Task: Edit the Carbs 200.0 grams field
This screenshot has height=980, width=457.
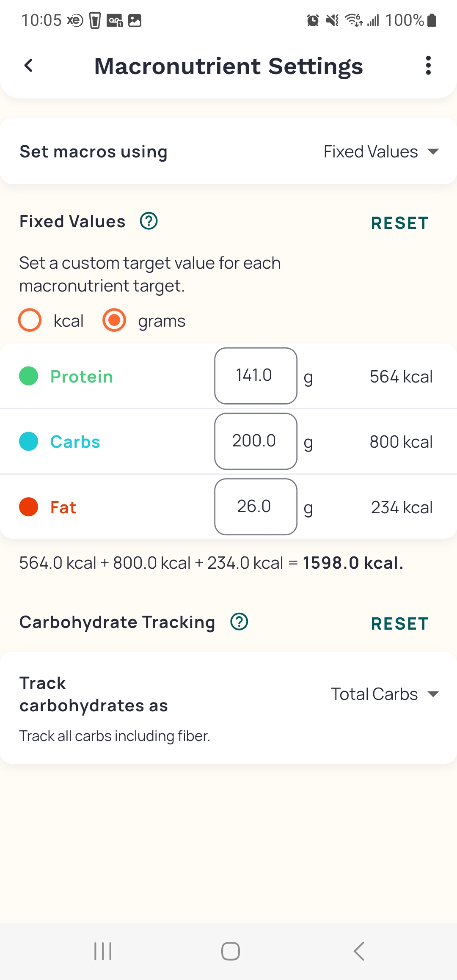Action: [x=256, y=441]
